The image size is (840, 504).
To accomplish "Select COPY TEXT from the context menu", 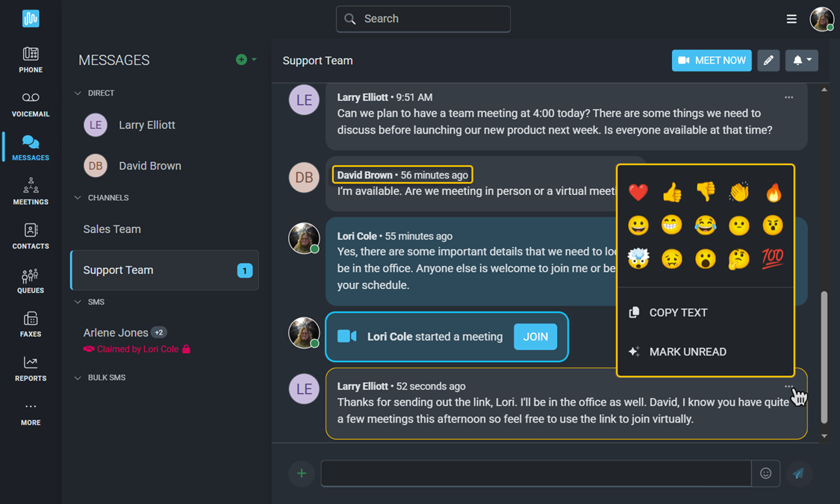I will [678, 313].
